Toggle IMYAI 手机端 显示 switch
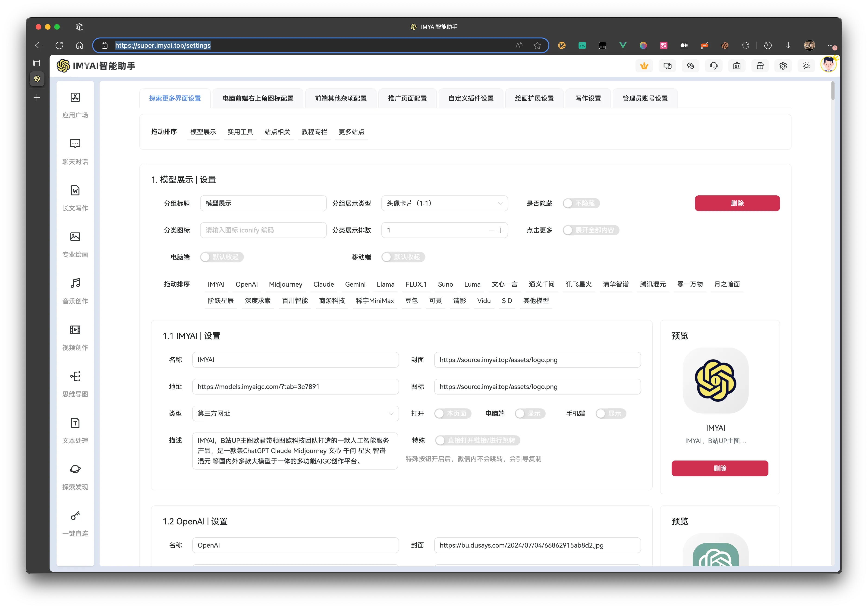 610,413
